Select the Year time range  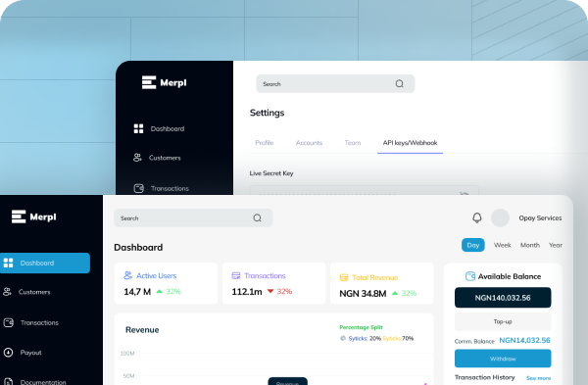tap(556, 245)
